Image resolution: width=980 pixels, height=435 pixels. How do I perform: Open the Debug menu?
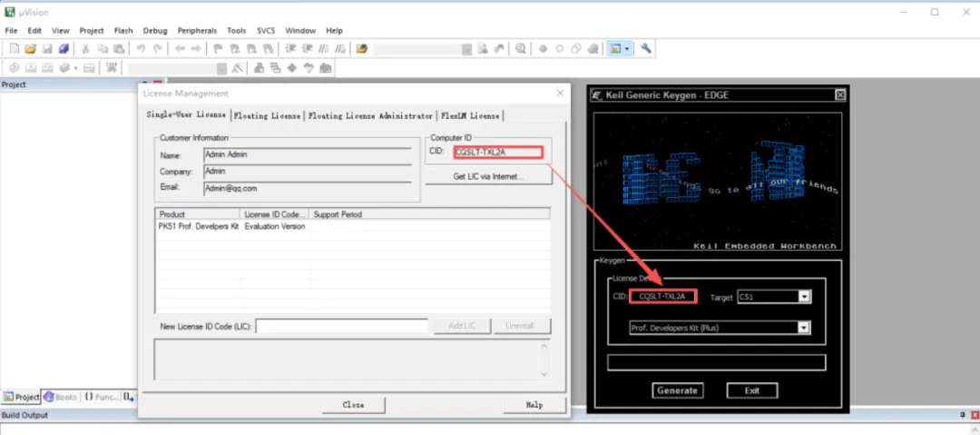click(x=155, y=30)
